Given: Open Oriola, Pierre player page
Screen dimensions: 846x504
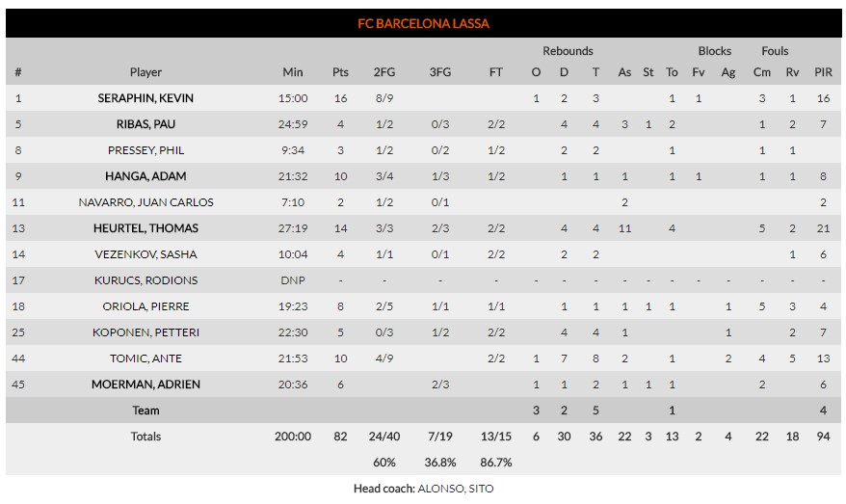Looking at the screenshot, I should click(x=145, y=306).
